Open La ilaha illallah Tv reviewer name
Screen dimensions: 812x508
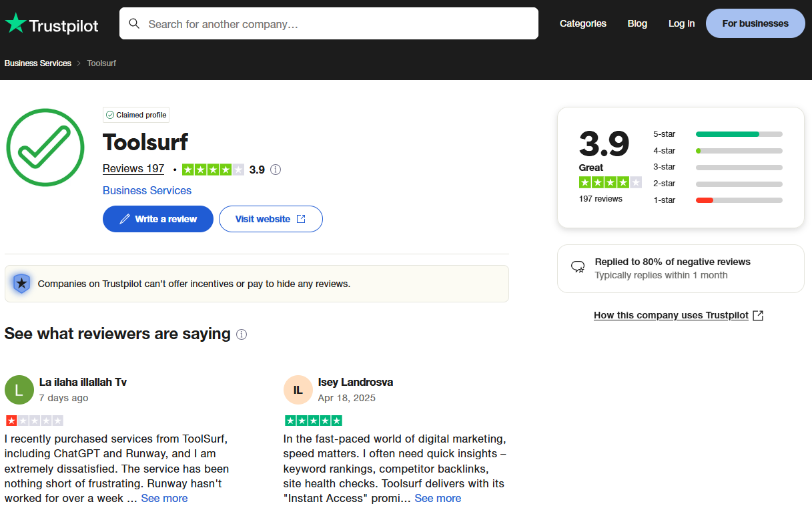point(83,383)
